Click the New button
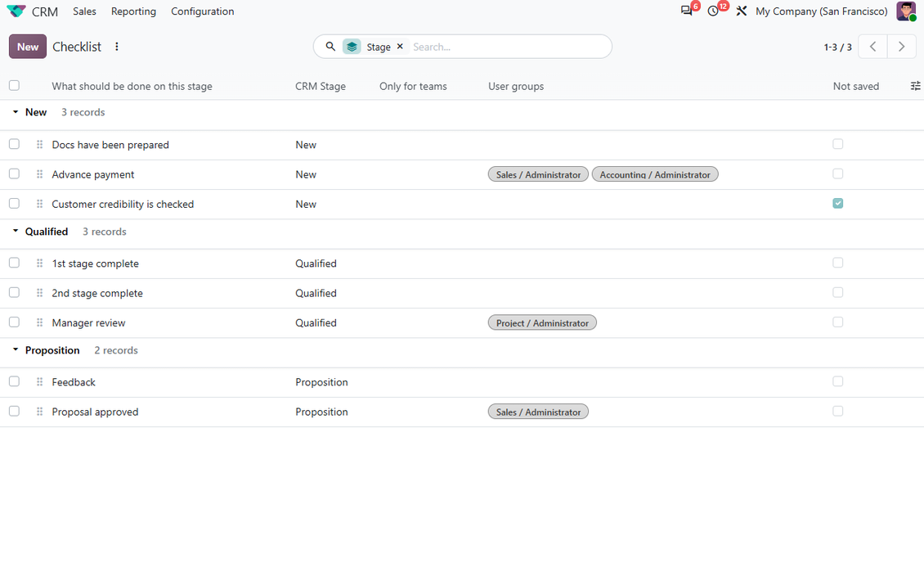This screenshot has width=924, height=563. click(x=28, y=47)
